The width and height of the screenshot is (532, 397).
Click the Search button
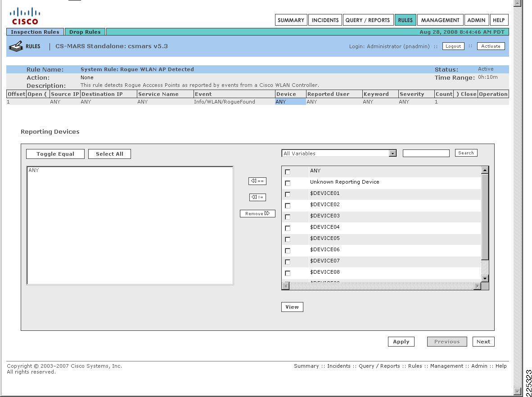pos(466,153)
